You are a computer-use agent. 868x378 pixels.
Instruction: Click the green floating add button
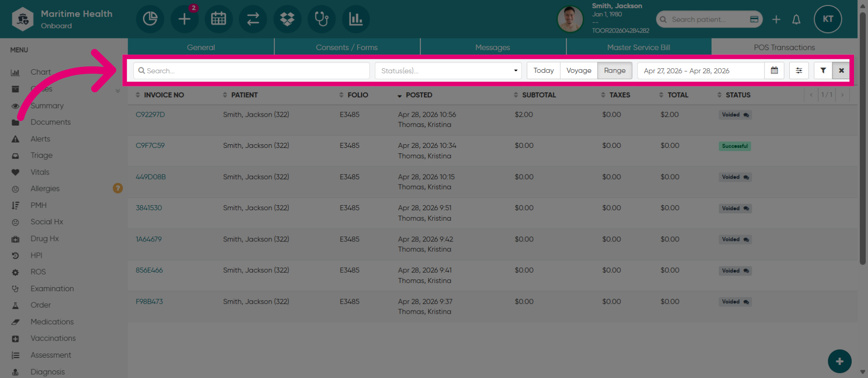pos(840,361)
